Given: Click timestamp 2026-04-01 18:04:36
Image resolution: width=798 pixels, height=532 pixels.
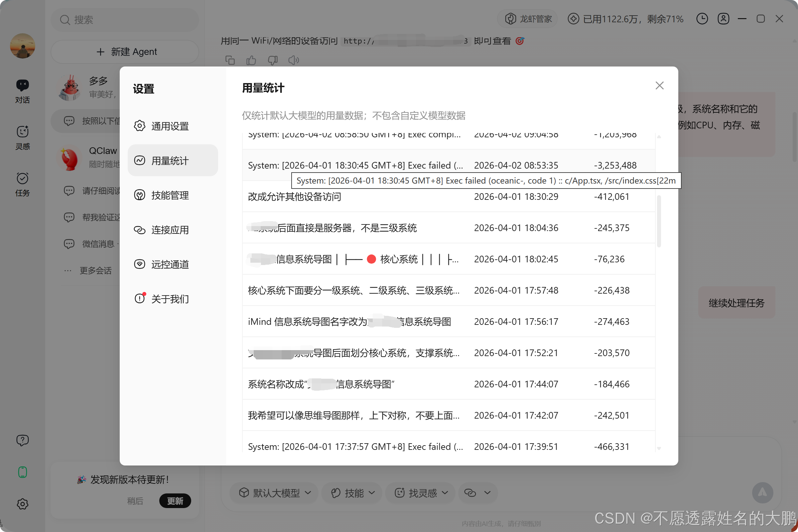Looking at the screenshot, I should coord(516,228).
